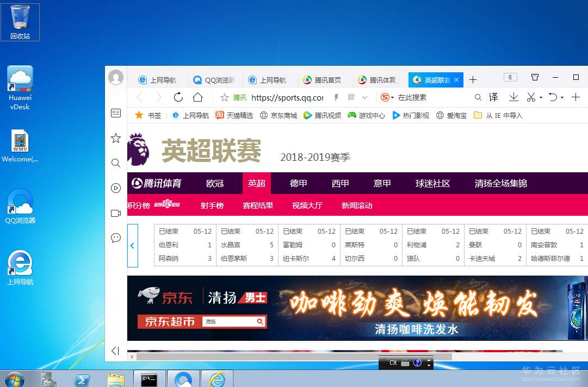The height and width of the screenshot is (387, 588).
Task: Open the sidebar chat bubble icon
Action: coord(116,238)
